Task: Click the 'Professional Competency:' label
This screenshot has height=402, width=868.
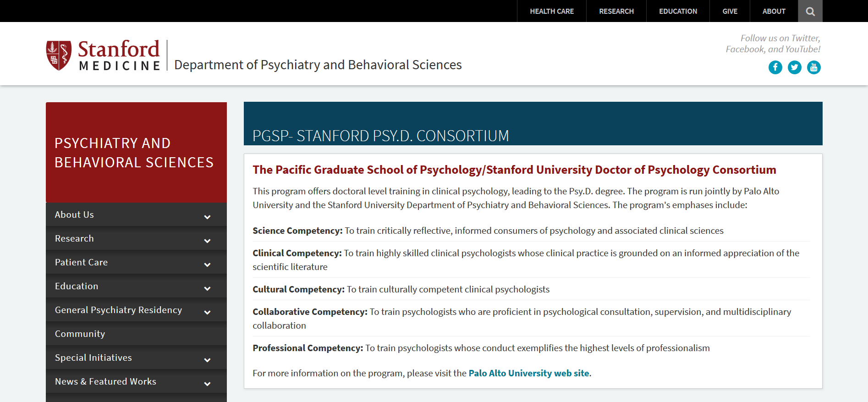Action: point(308,348)
